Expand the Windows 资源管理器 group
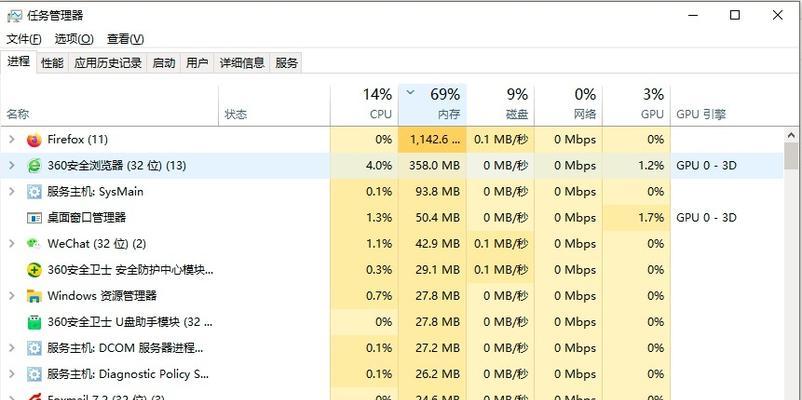This screenshot has width=802, height=400. pos(12,296)
